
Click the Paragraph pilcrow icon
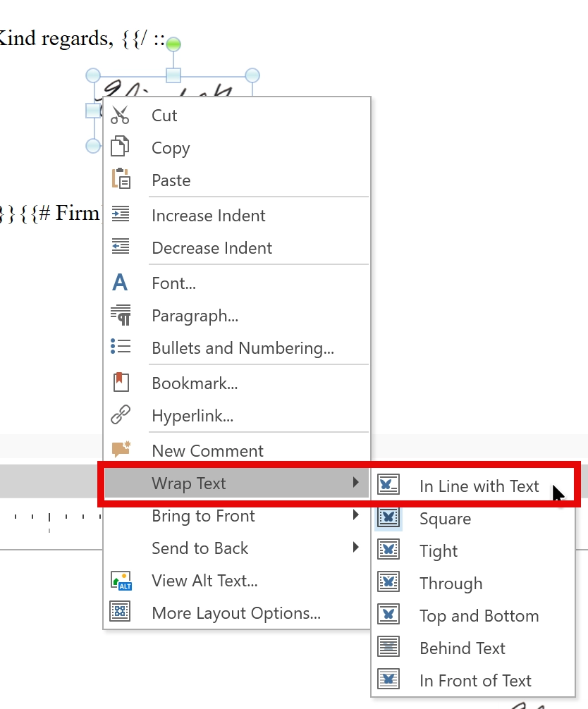pos(121,315)
